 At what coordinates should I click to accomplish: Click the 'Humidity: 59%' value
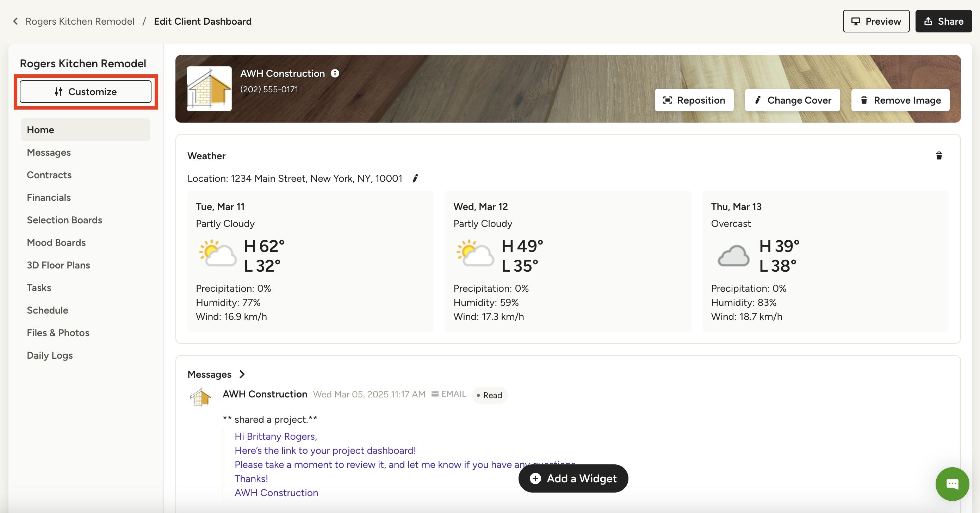486,303
